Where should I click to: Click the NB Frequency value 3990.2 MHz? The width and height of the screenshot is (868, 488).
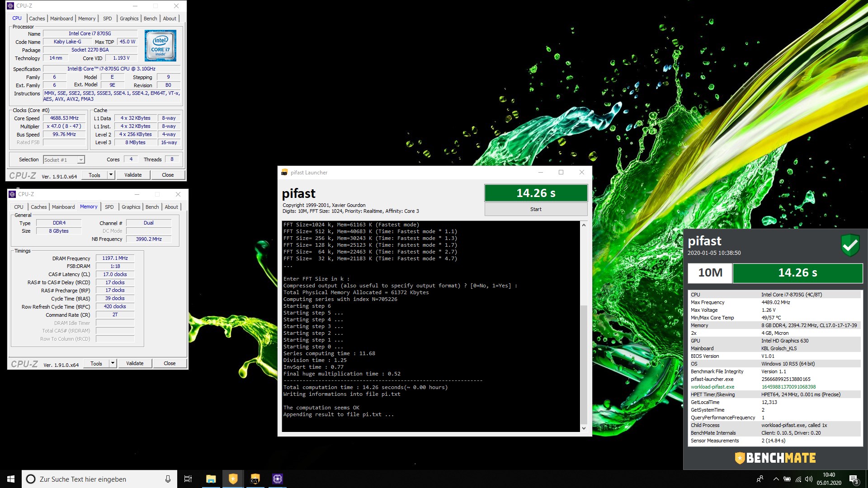tap(149, 239)
